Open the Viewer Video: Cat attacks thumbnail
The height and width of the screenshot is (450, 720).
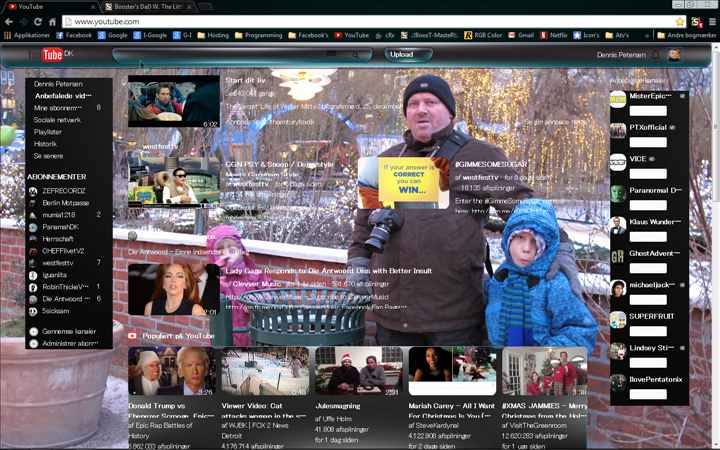(265, 371)
